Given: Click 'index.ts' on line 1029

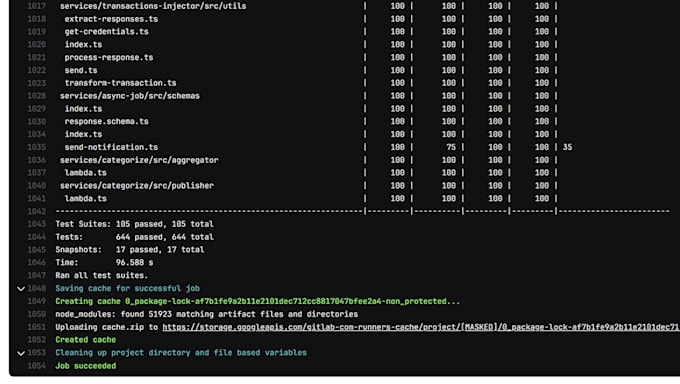Looking at the screenshot, I should pos(83,109).
